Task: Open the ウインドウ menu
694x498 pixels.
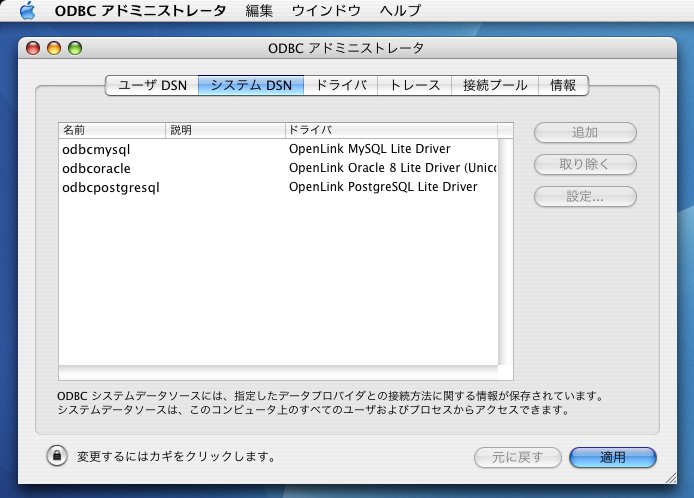Action: point(326,11)
